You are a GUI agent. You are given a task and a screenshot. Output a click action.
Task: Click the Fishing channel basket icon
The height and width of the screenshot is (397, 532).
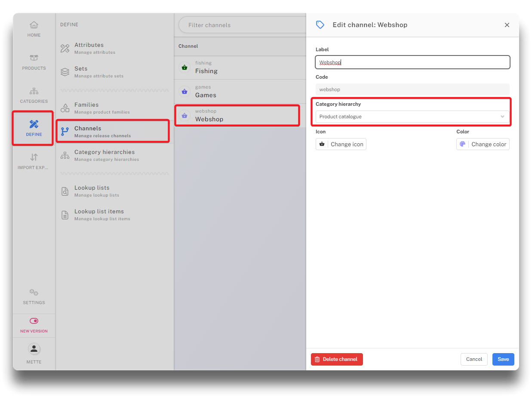click(x=185, y=68)
